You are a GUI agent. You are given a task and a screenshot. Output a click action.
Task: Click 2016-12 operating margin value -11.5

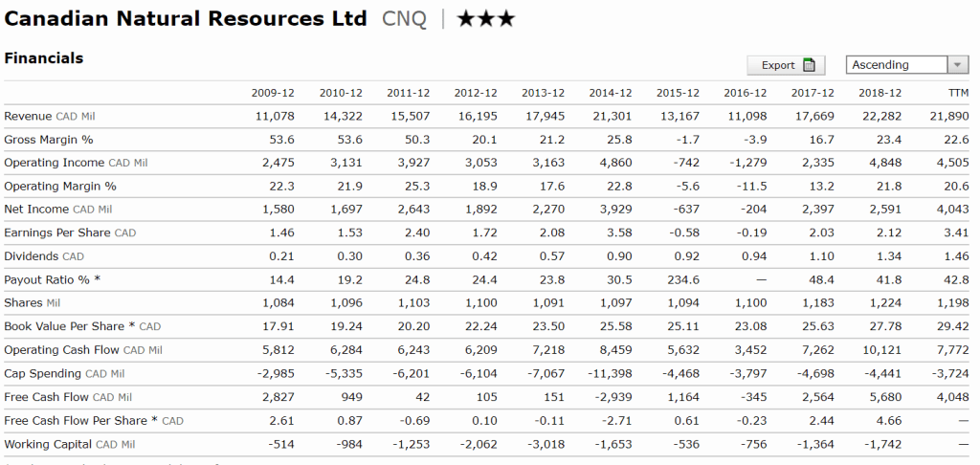pos(751,187)
